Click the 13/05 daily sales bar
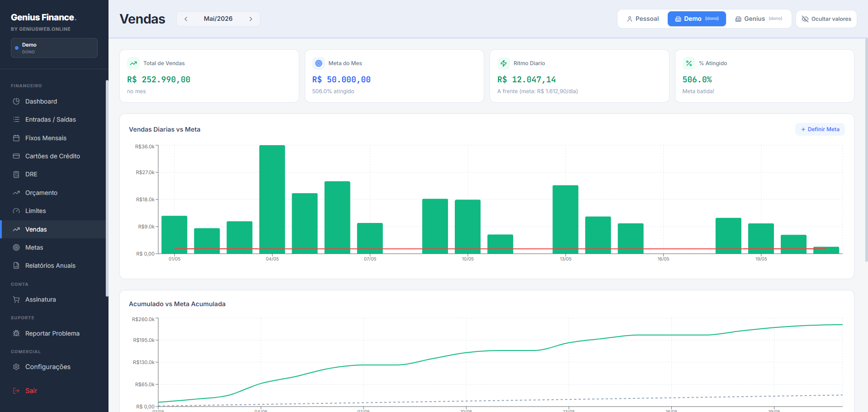 (566, 219)
